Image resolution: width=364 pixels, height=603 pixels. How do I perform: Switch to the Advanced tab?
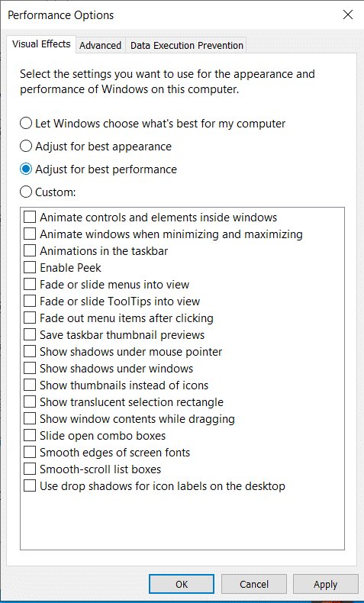tap(100, 45)
